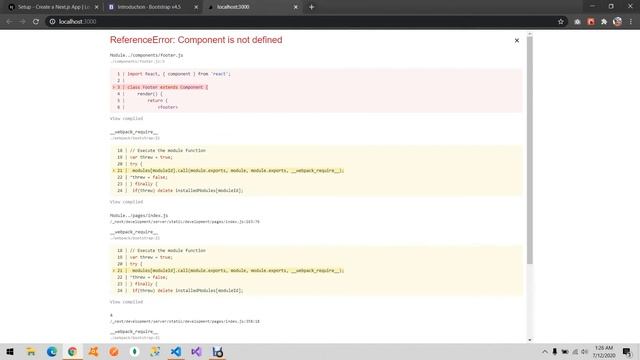Open the network icon in system tray
640x360 pixels.
pos(575,352)
